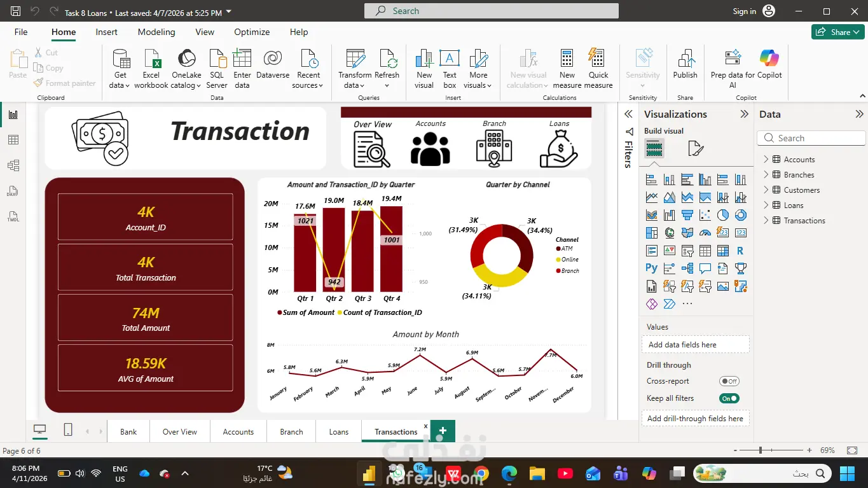Select the KPI visual icon
868x488 pixels.
(x=669, y=251)
